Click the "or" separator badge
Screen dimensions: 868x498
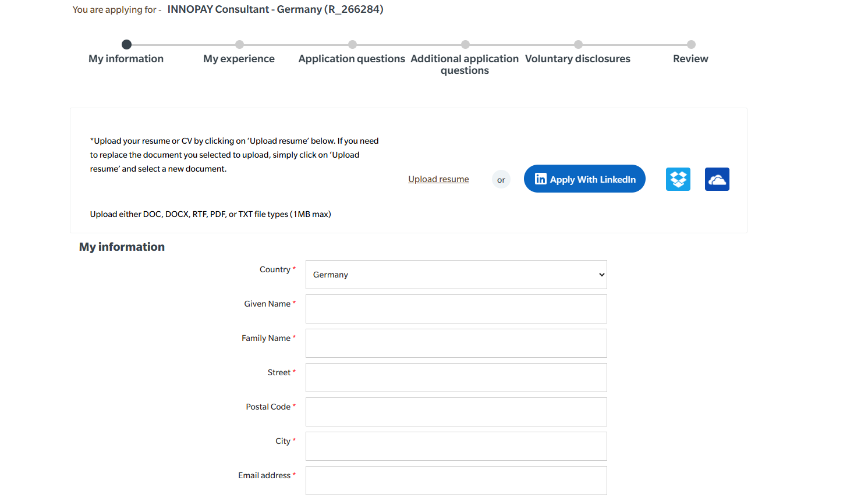click(501, 180)
